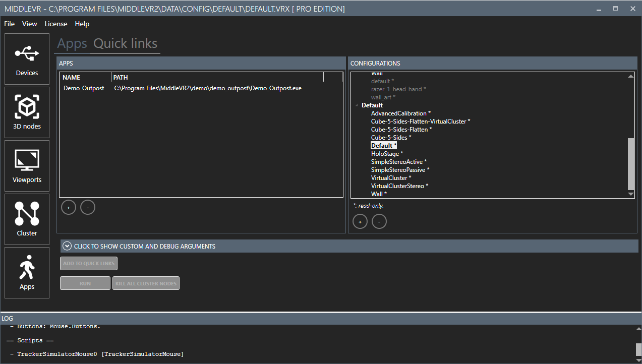The image size is (642, 364).
Task: Select the highlighted Default configuration
Action: click(x=384, y=146)
